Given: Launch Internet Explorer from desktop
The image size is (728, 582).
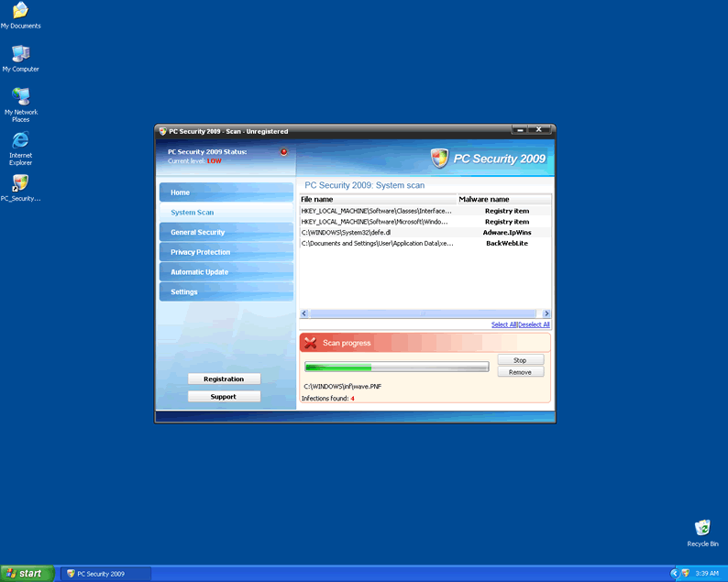Looking at the screenshot, I should click(x=20, y=141).
